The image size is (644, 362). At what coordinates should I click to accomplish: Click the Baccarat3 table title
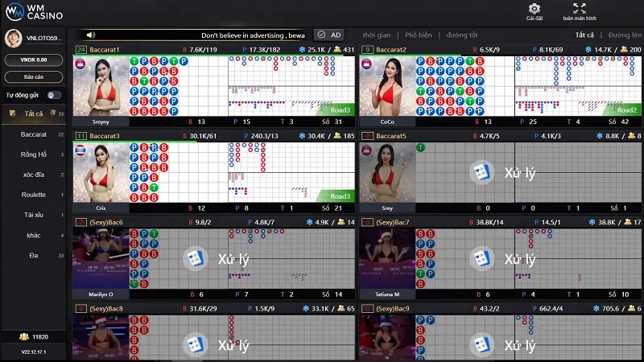(105, 136)
